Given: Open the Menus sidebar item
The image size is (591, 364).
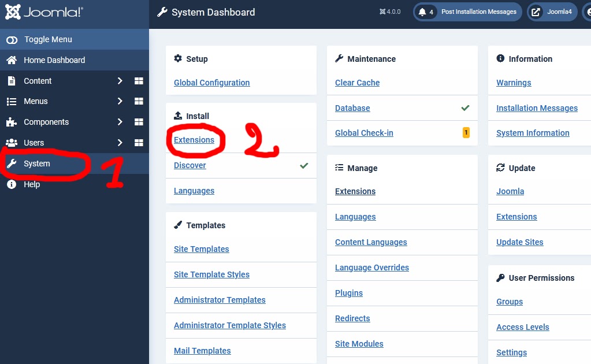Looking at the screenshot, I should pyautogui.click(x=35, y=101).
